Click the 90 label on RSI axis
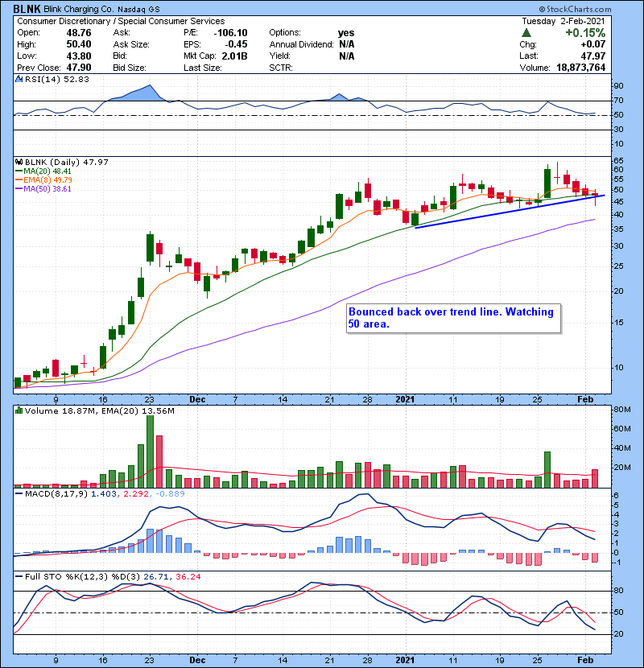 tap(618, 86)
